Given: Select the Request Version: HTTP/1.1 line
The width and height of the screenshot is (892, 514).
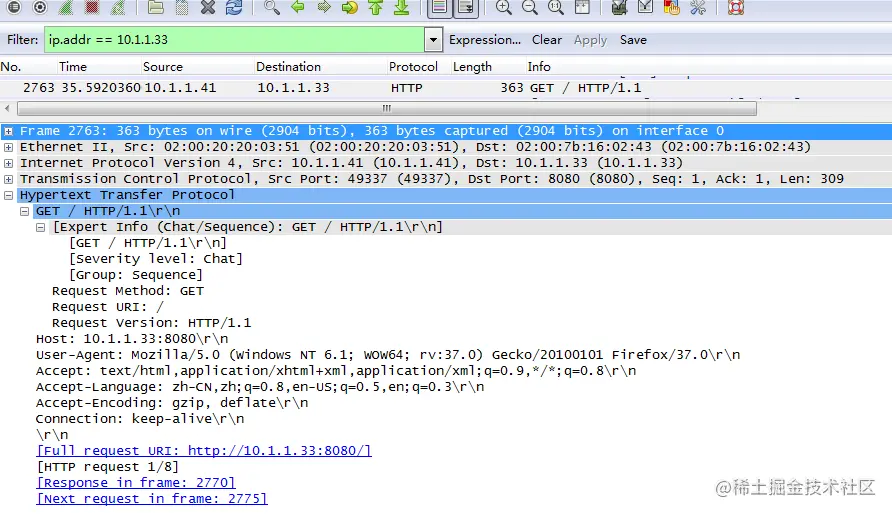Looking at the screenshot, I should (x=151, y=323).
